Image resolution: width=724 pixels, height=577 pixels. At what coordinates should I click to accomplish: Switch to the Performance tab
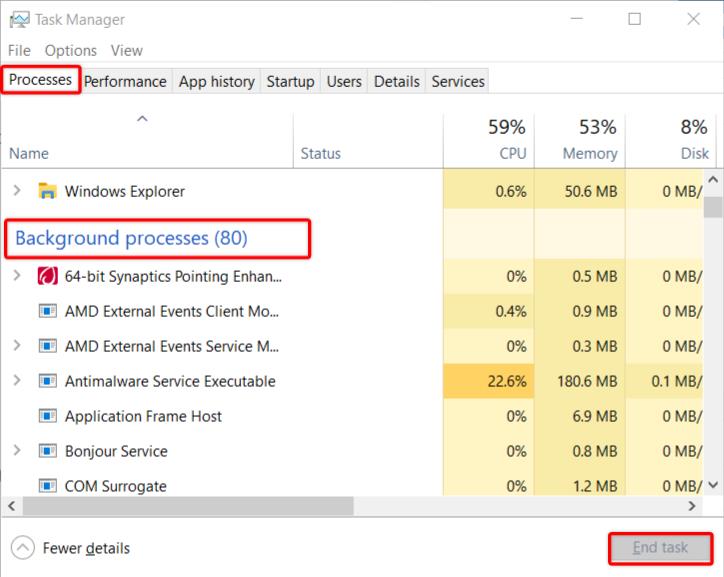point(125,82)
